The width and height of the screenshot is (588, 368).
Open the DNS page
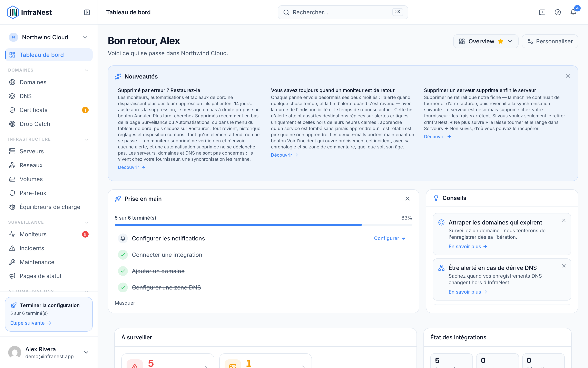click(x=49, y=96)
